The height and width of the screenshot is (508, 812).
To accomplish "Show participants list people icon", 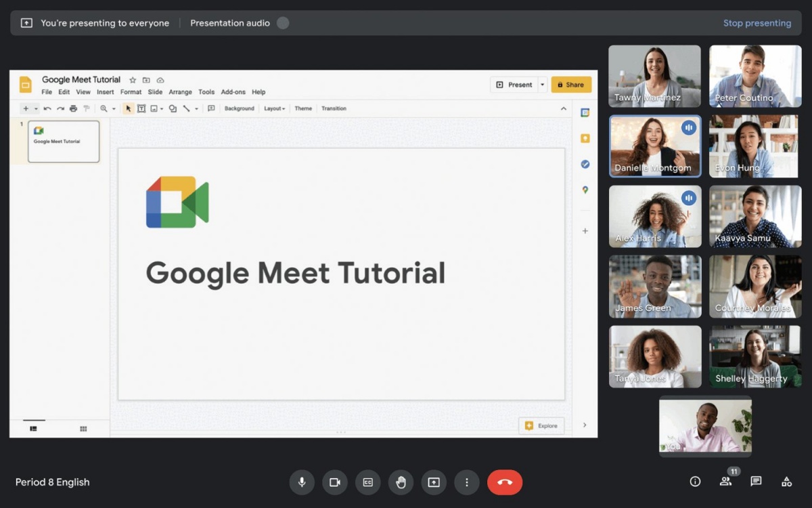I will 725,482.
